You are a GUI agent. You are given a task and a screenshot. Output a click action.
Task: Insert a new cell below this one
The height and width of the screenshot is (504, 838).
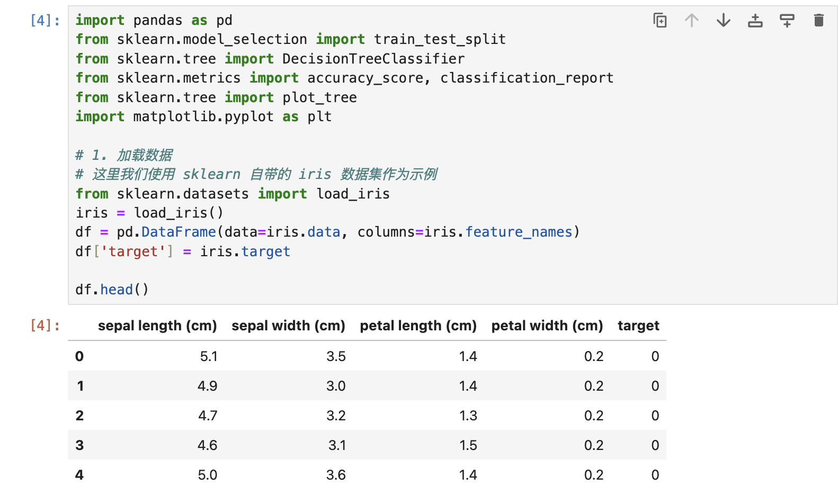(x=787, y=21)
